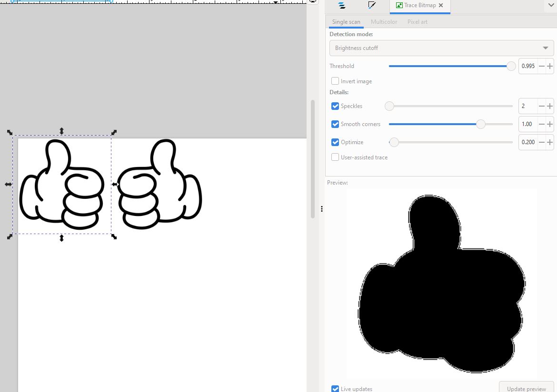Uncheck the Speckles checkbox

(x=335, y=106)
